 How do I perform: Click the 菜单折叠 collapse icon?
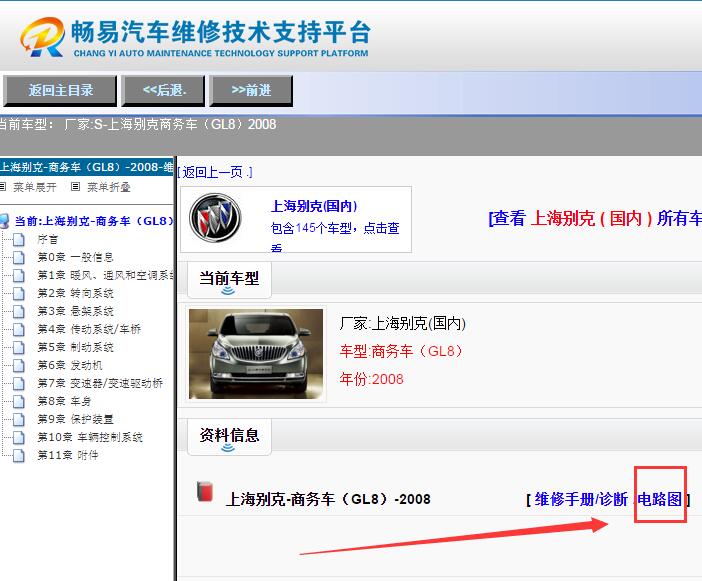(x=75, y=187)
